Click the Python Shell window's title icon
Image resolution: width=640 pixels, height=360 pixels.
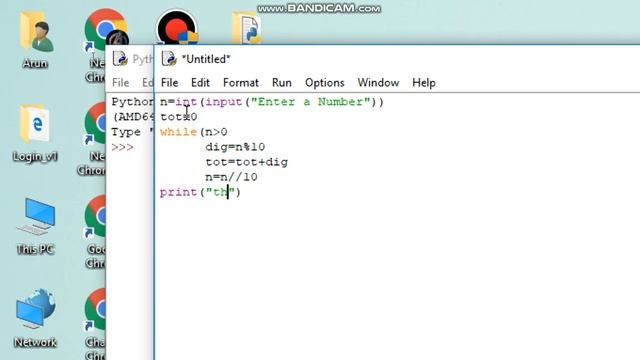pyautogui.click(x=120, y=59)
